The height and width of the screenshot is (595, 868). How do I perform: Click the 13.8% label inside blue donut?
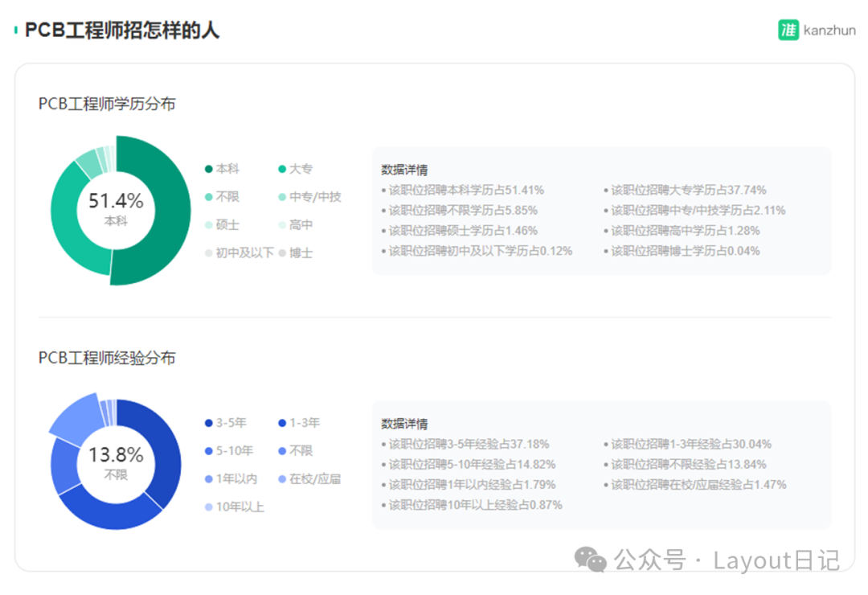(117, 454)
